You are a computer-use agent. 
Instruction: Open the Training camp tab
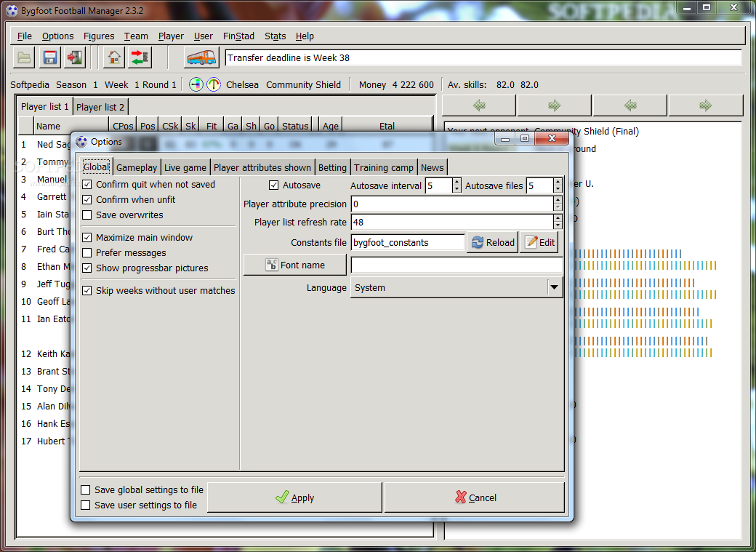pos(384,167)
